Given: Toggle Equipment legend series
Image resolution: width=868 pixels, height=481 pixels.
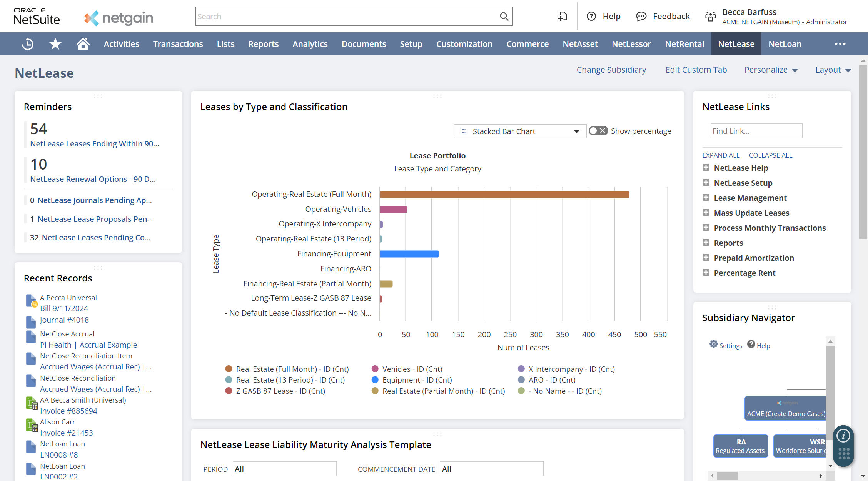Looking at the screenshot, I should 412,380.
